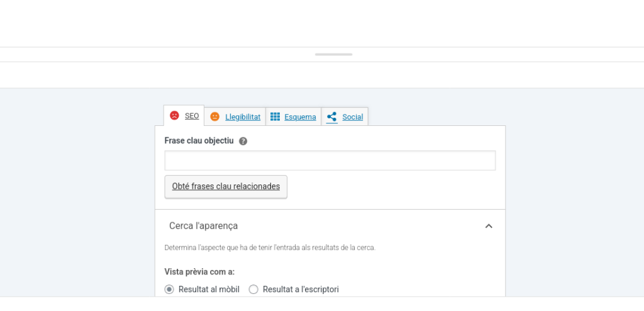Click the 'Resultat al mòbil' label text
The height and width of the screenshot is (311, 644).
[x=209, y=290]
